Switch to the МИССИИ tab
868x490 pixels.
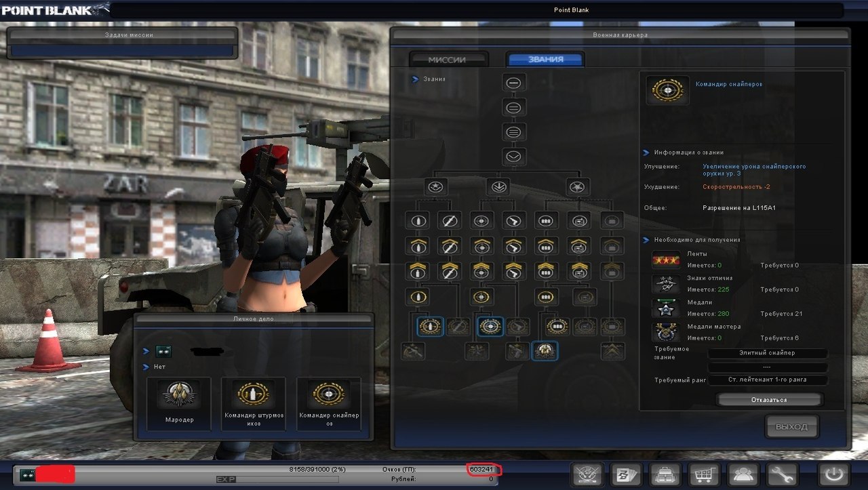point(448,60)
